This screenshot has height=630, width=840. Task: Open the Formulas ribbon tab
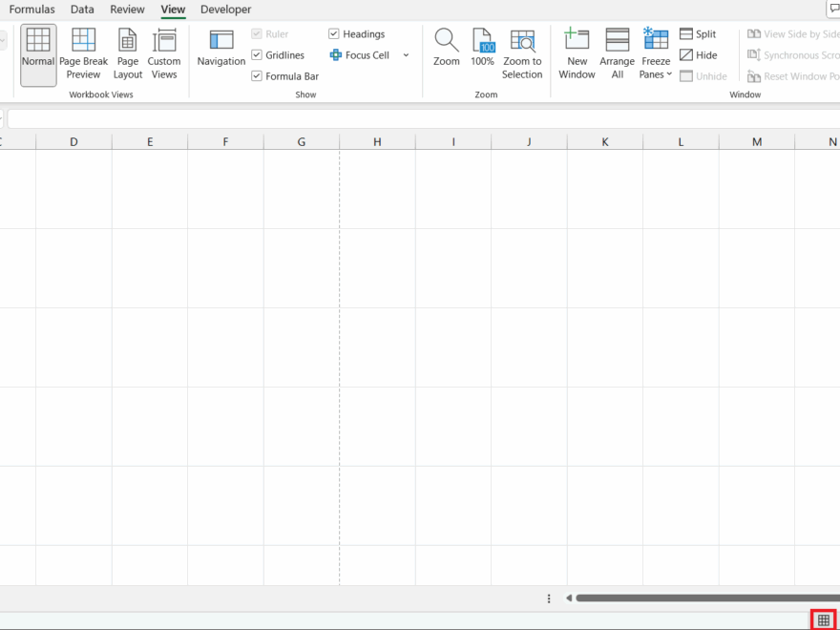coord(31,9)
